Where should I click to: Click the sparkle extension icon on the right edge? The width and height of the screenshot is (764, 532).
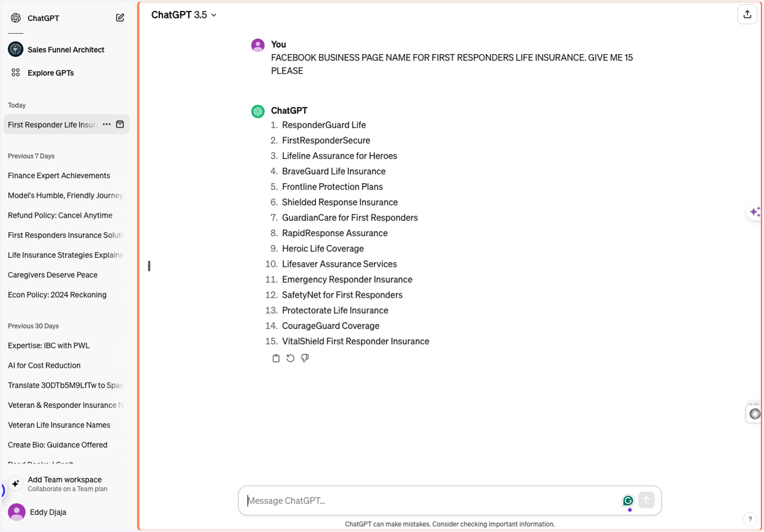(x=755, y=212)
